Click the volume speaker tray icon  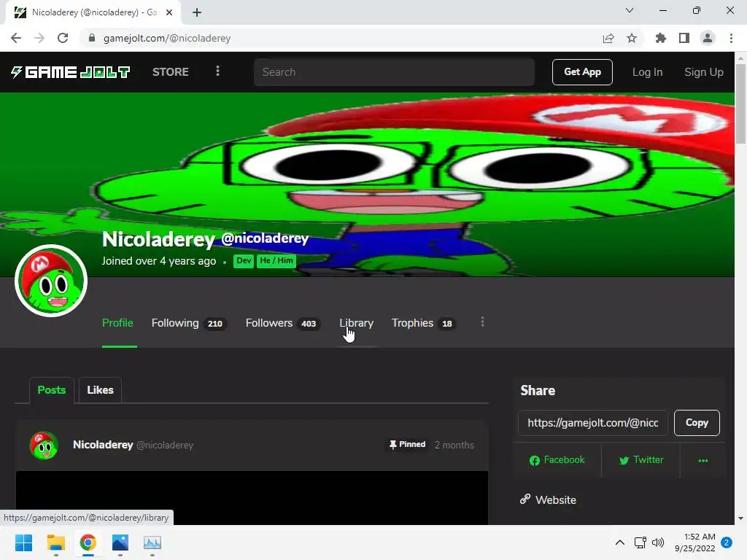pos(658,542)
